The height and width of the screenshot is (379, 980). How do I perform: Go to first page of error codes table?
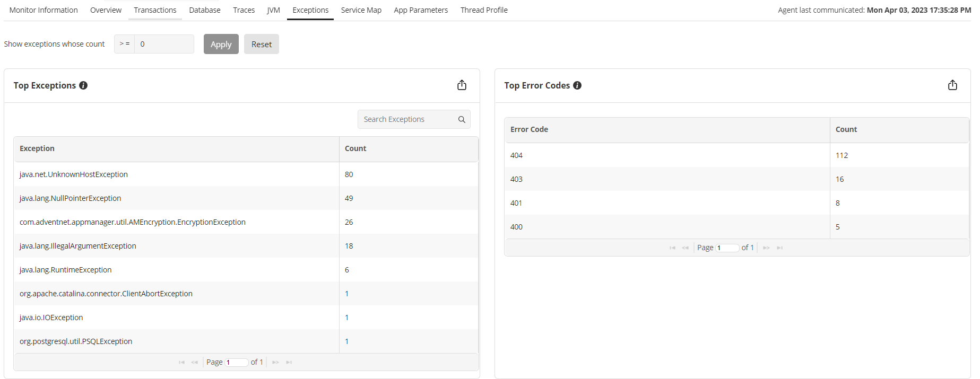tap(672, 248)
